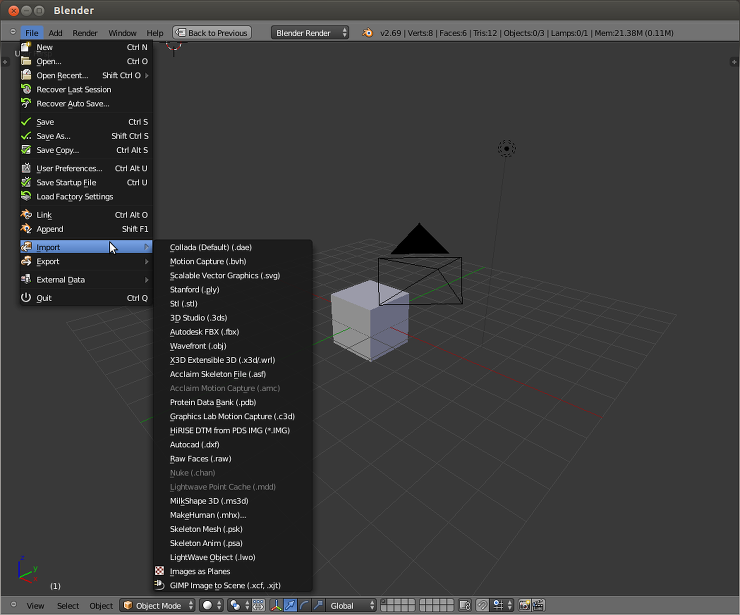
Task: Import Stanford (.ply) file
Action: tap(233, 289)
